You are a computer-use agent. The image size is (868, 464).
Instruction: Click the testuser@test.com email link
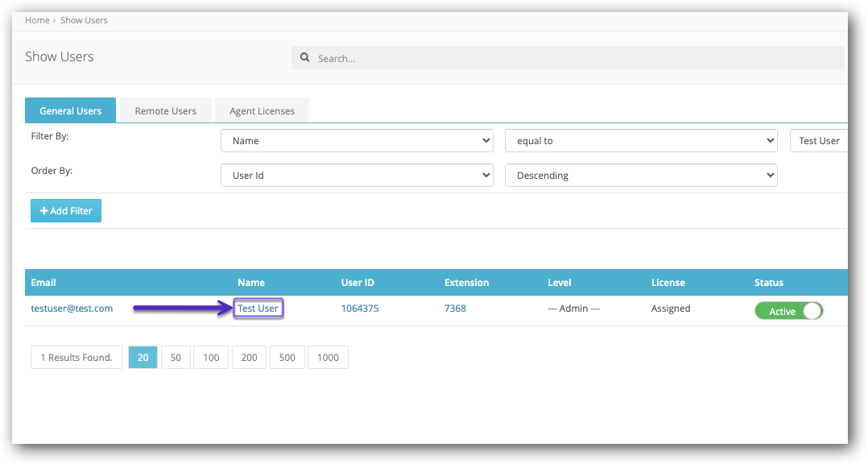72,309
